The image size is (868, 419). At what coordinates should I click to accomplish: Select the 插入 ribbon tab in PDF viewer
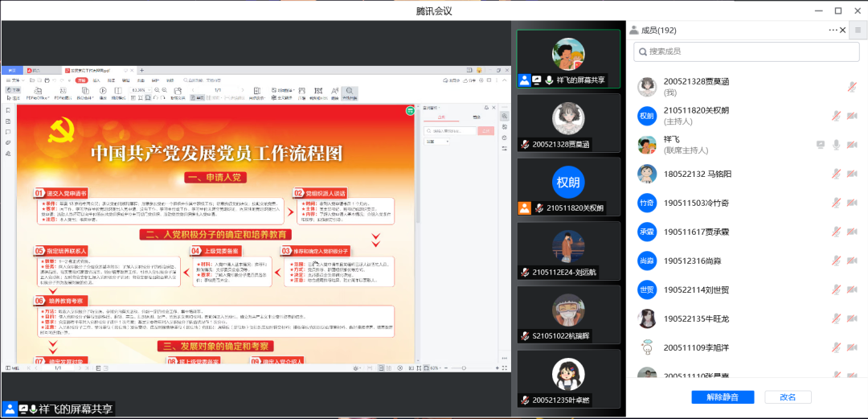pyautogui.click(x=96, y=80)
